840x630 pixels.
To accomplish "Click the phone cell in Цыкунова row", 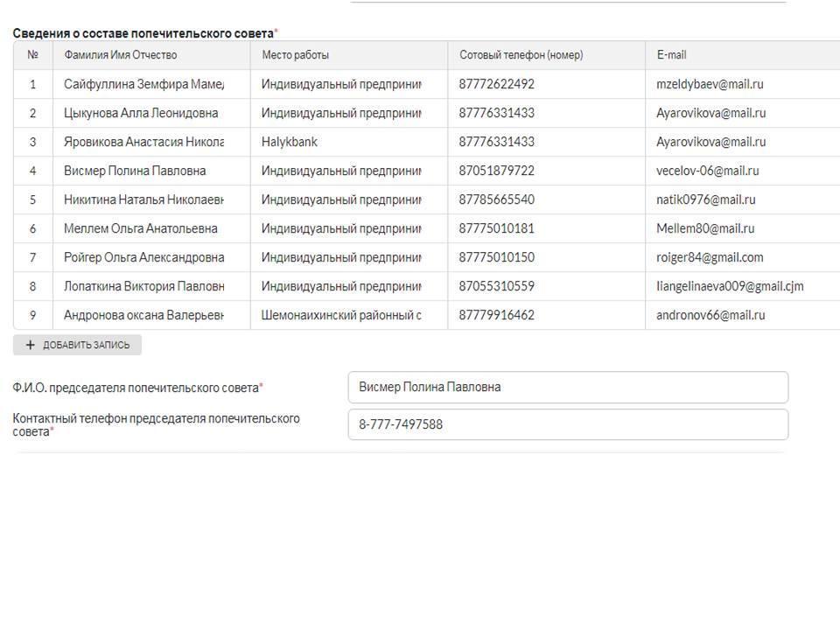I will pos(546,113).
